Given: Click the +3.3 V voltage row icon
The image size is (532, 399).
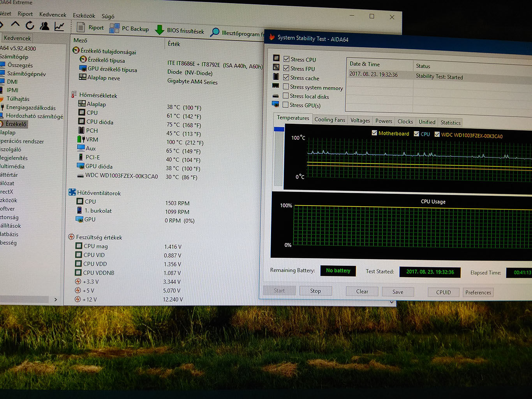Looking at the screenshot, I should tap(78, 281).
